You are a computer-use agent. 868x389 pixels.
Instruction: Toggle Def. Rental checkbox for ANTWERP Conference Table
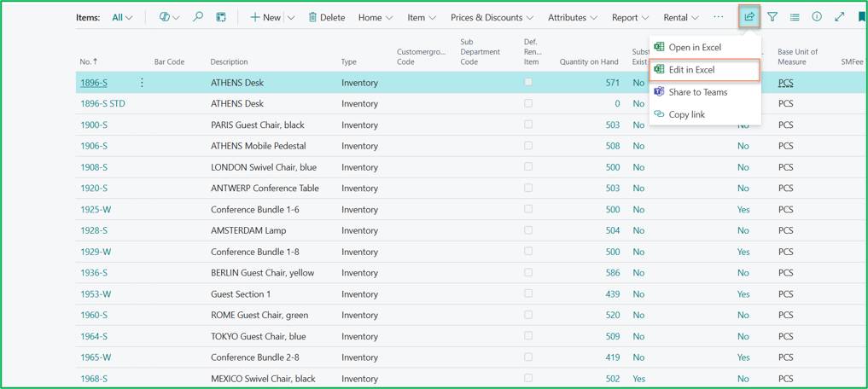tap(528, 188)
